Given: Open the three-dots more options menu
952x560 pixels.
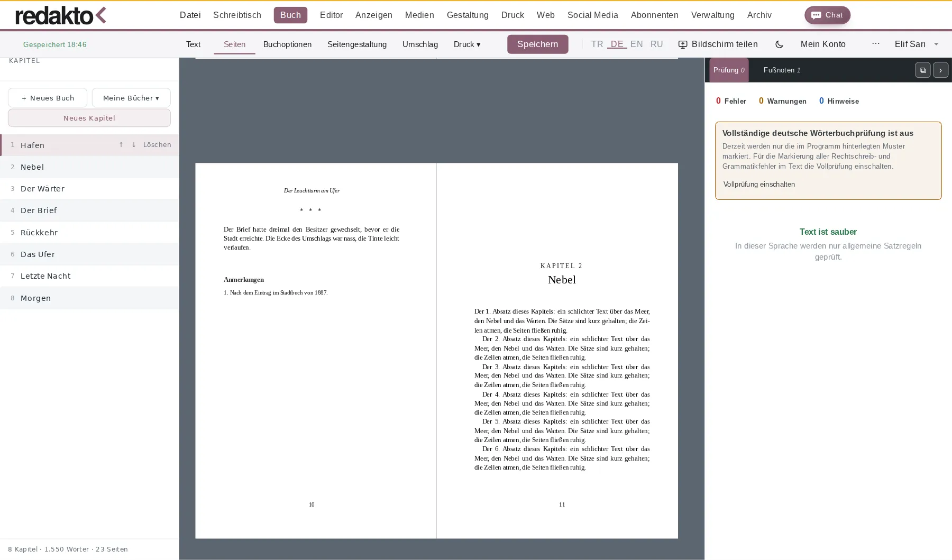Looking at the screenshot, I should coord(876,44).
